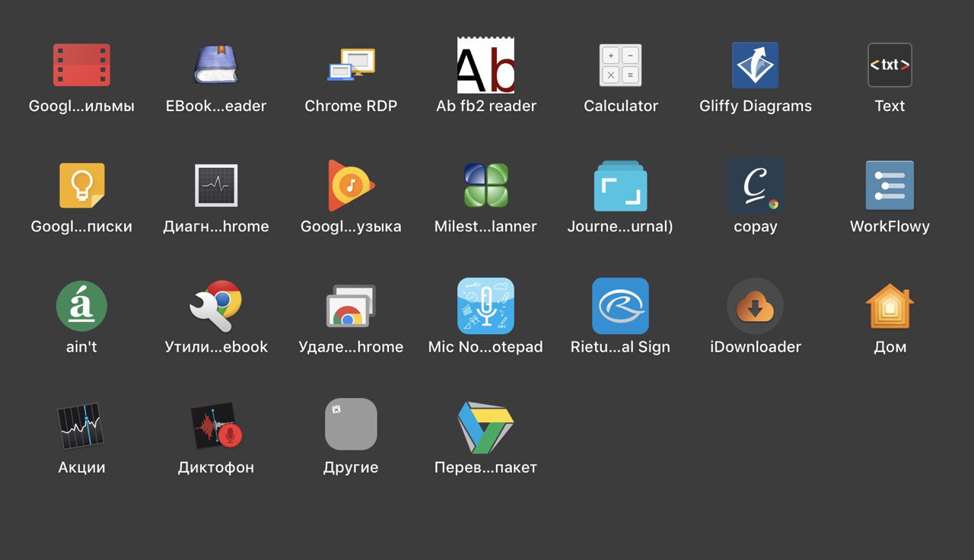Click the "Акции" label text
This screenshot has width=974, height=560.
(x=81, y=468)
